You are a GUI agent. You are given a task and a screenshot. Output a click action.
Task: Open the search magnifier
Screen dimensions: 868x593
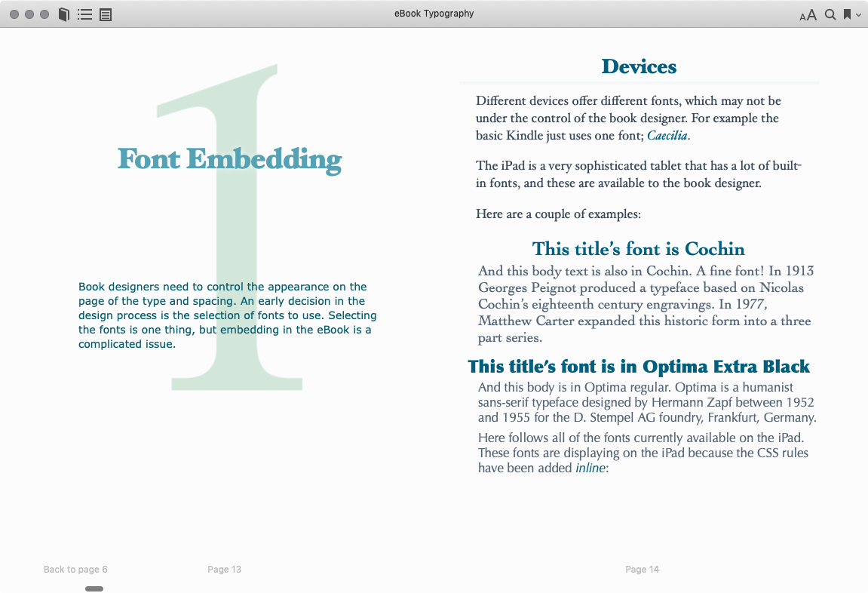pos(830,14)
